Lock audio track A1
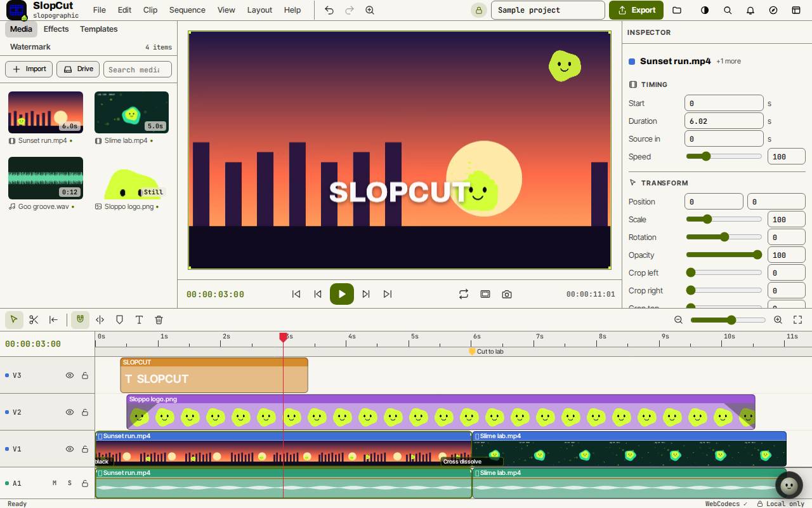This screenshot has width=812, height=508. pyautogui.click(x=85, y=483)
